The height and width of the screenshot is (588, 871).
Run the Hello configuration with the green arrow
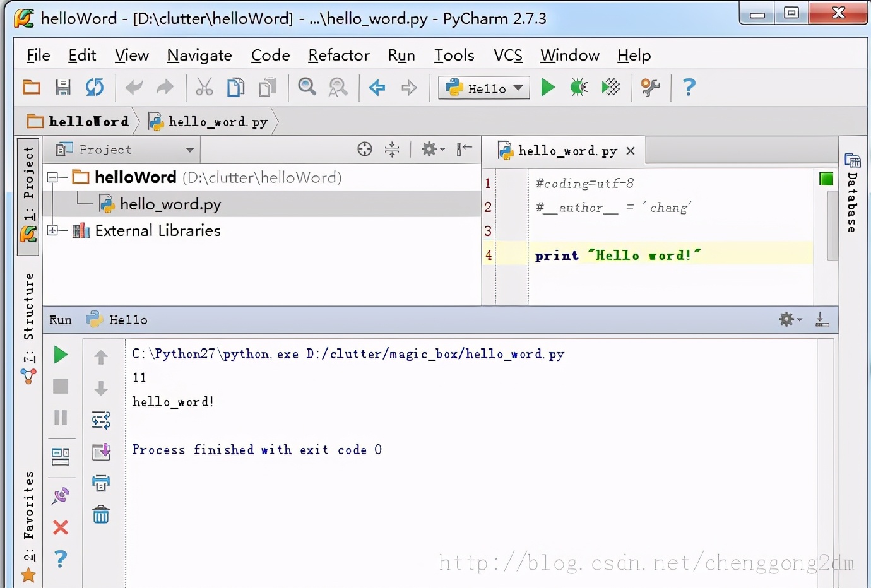coord(547,88)
